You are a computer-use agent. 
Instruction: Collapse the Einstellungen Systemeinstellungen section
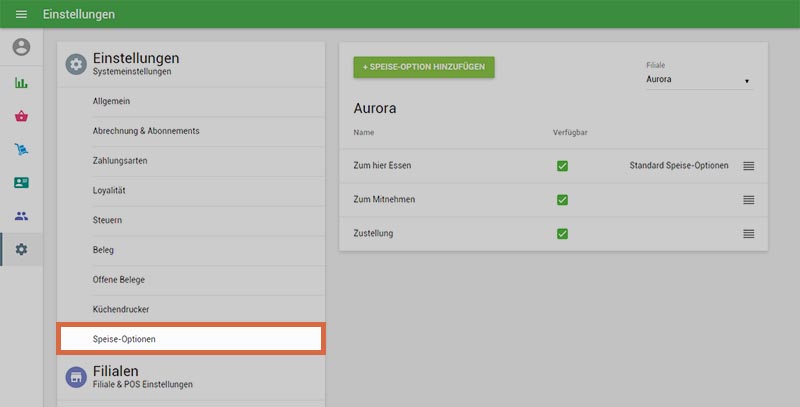(190, 63)
